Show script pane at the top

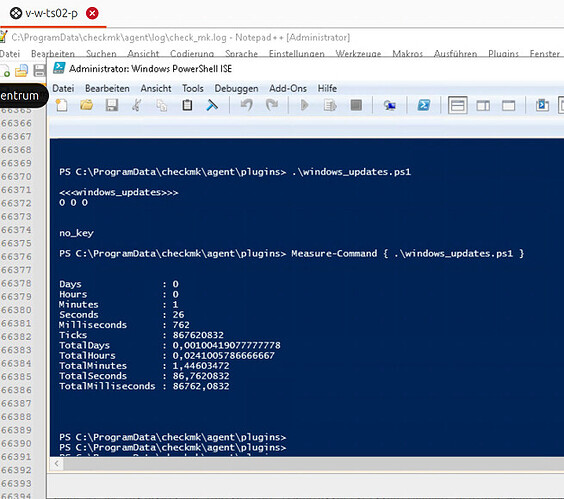[x=458, y=105]
